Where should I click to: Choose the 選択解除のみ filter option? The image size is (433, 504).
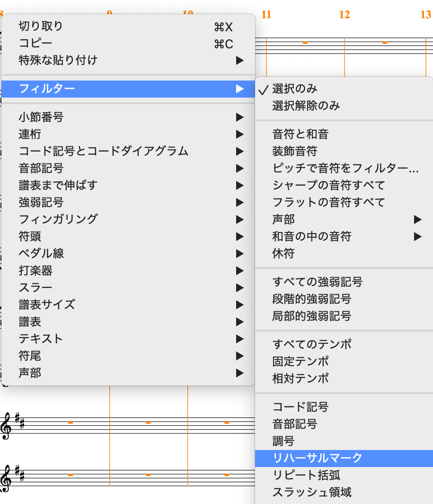click(306, 106)
